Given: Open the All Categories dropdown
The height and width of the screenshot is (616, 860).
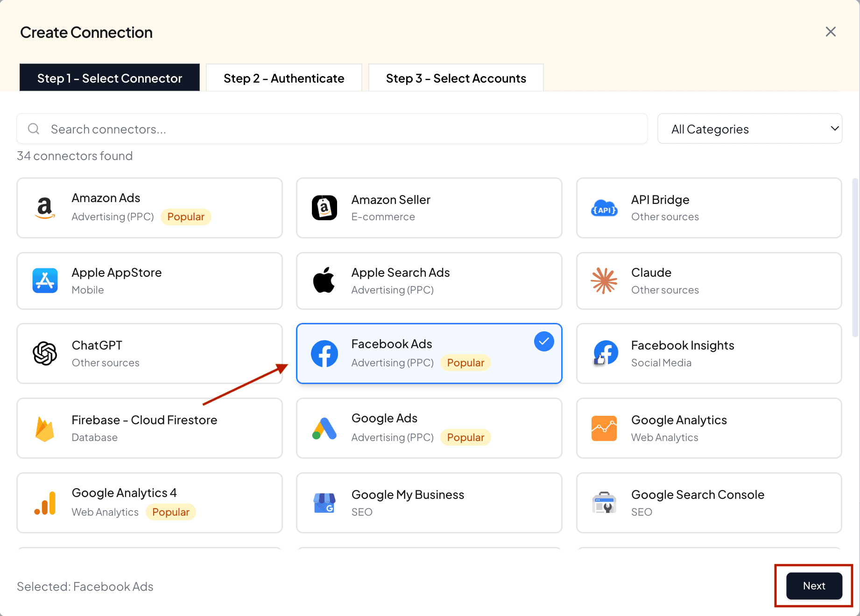Looking at the screenshot, I should [750, 129].
